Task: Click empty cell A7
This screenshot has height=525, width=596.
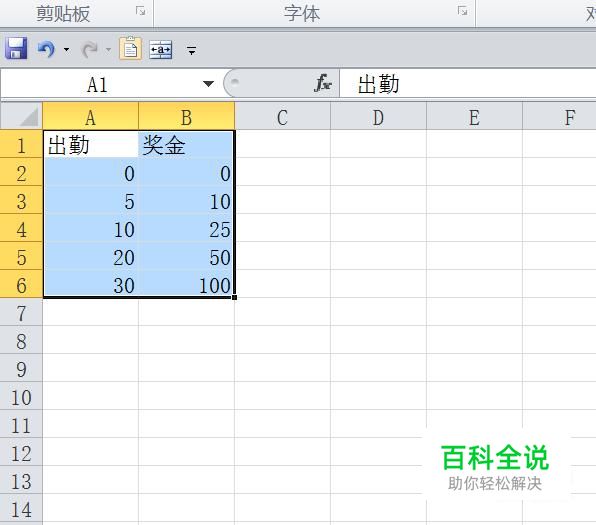Action: click(91, 312)
